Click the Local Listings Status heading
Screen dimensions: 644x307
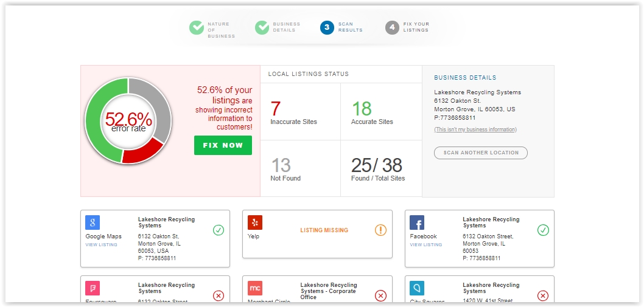pos(309,74)
